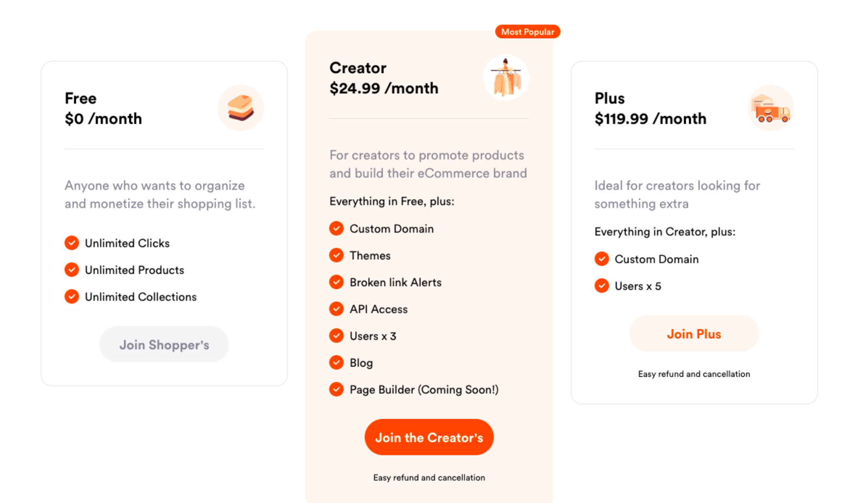Click the checkmark next to Broken link Alerts

point(337,282)
